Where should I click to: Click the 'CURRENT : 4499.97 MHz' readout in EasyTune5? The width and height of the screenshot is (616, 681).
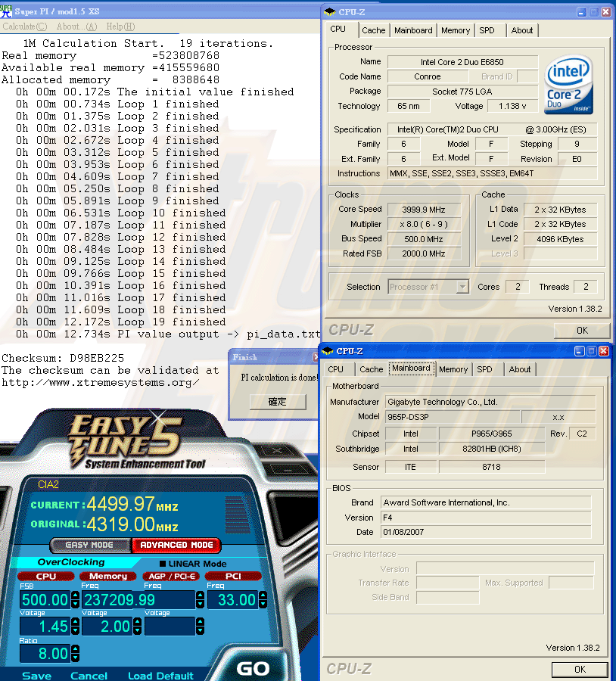point(104,504)
